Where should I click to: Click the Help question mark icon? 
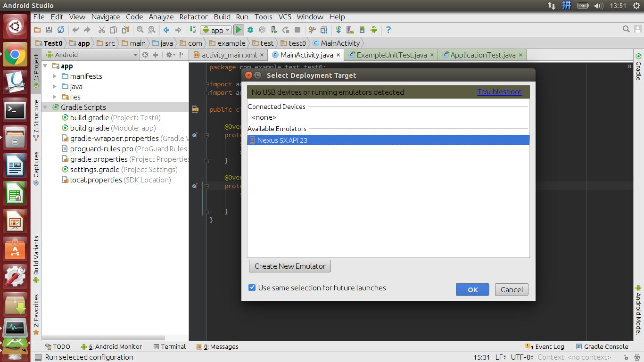pos(388,30)
